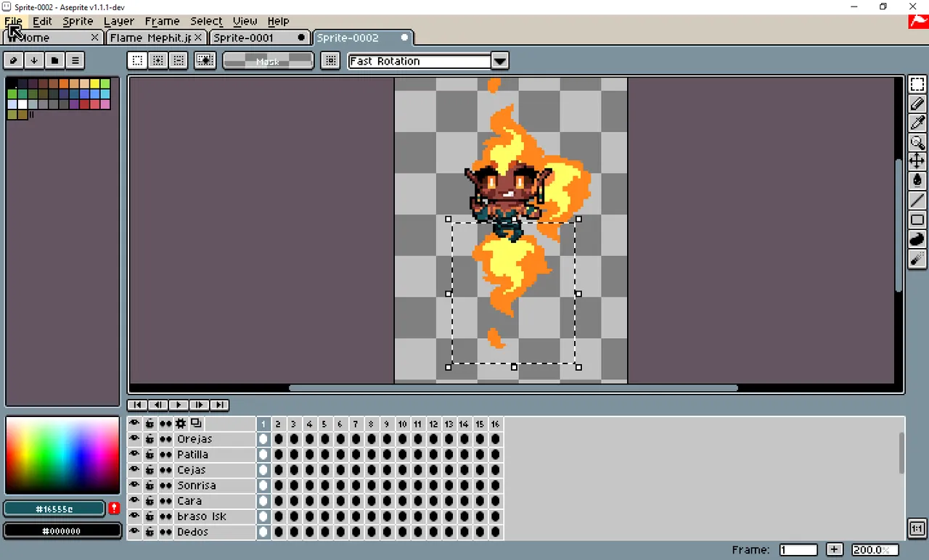Select the Line tool
929x560 pixels.
click(x=917, y=200)
